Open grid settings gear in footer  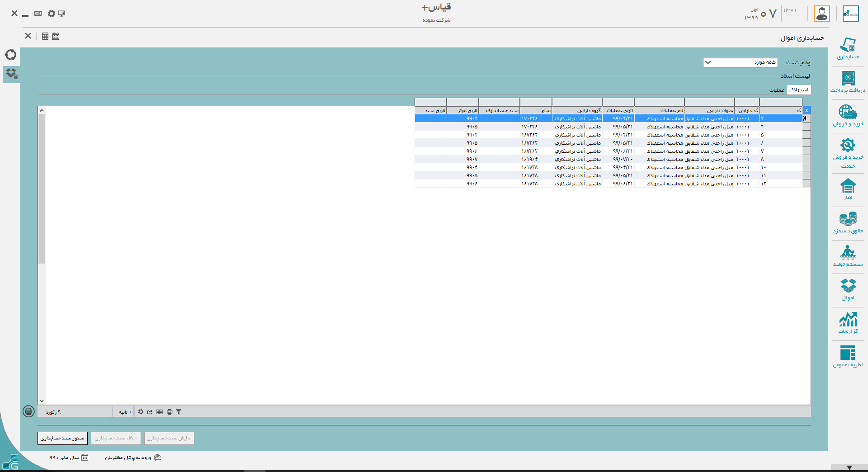141,412
